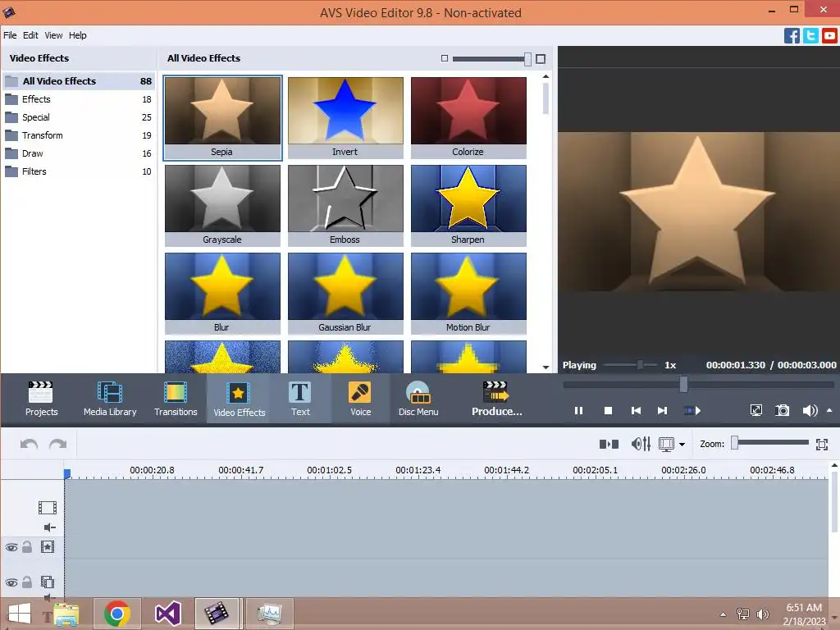Expand the volume control arrow
Screen dimensions: 840x630
(x=829, y=411)
